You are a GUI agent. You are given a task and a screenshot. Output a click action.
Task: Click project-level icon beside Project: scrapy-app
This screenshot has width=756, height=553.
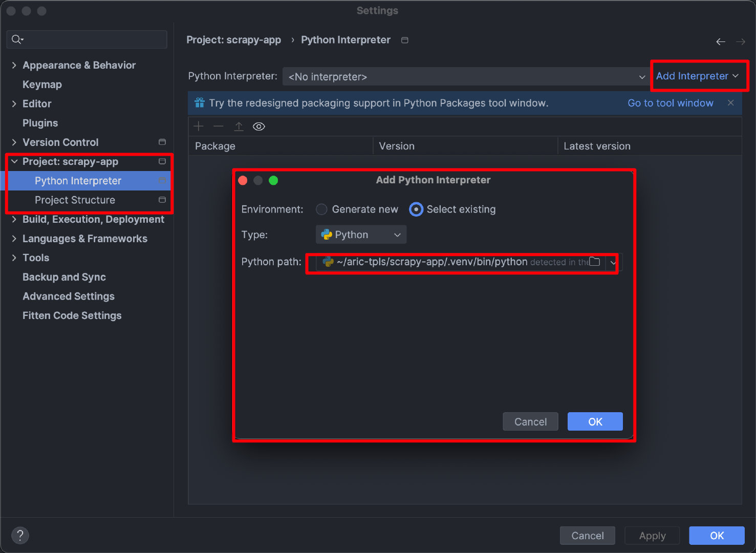pyautogui.click(x=162, y=161)
